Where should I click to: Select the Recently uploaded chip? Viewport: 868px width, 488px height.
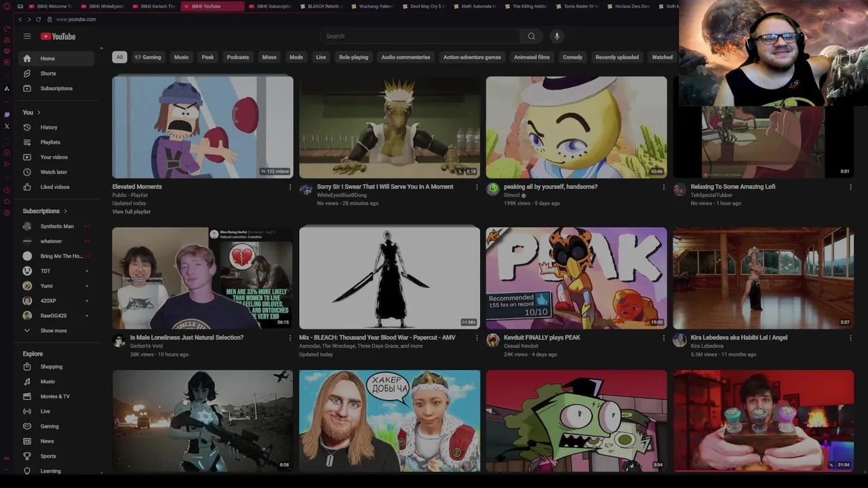click(x=617, y=57)
